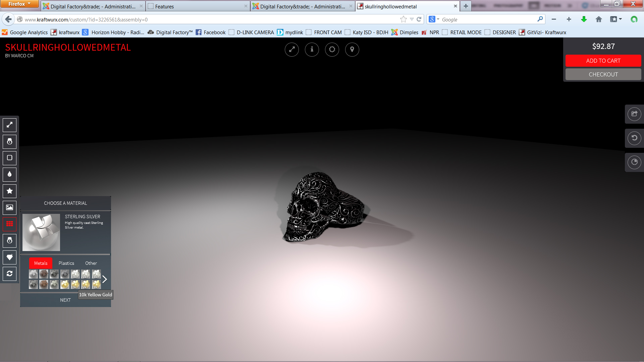Viewport: 644px width, 362px height.
Task: Show more material swatches with right chevron
Action: pyautogui.click(x=105, y=279)
